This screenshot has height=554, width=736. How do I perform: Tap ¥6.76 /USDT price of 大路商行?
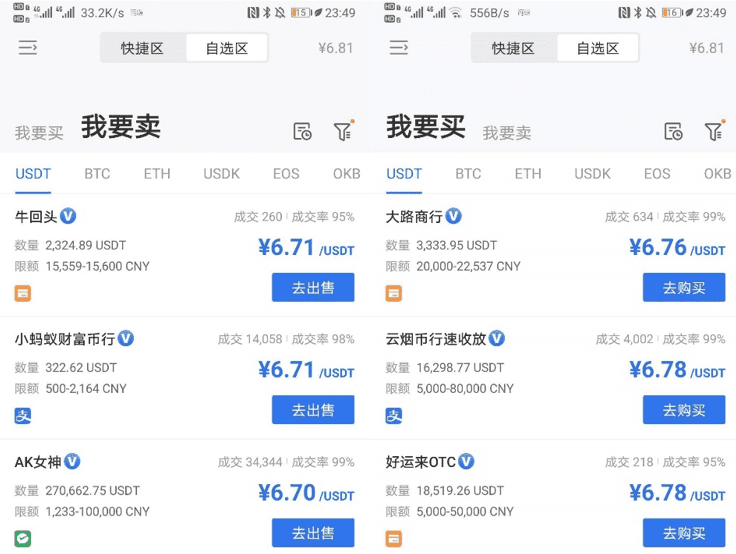tap(677, 247)
